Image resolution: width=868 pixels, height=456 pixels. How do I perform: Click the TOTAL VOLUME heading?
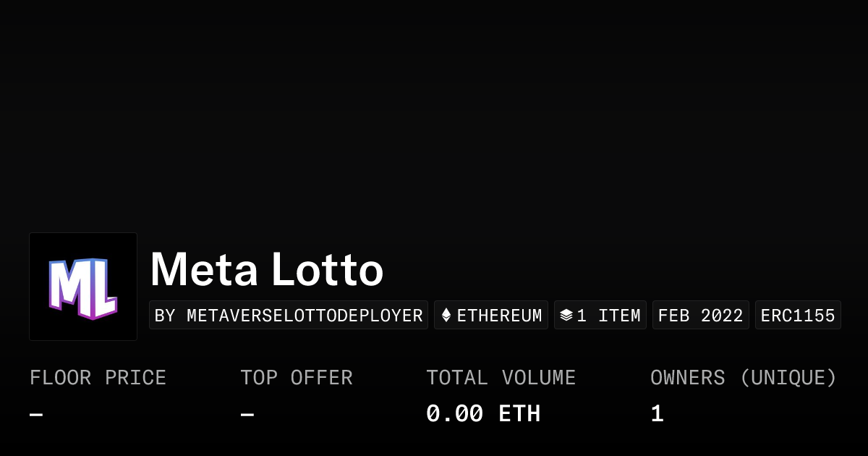[x=501, y=378]
